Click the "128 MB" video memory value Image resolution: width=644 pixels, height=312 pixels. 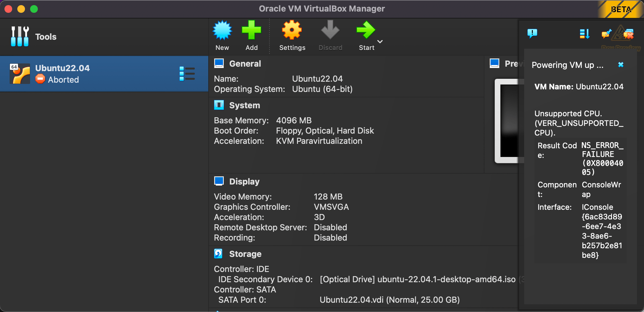pos(328,197)
